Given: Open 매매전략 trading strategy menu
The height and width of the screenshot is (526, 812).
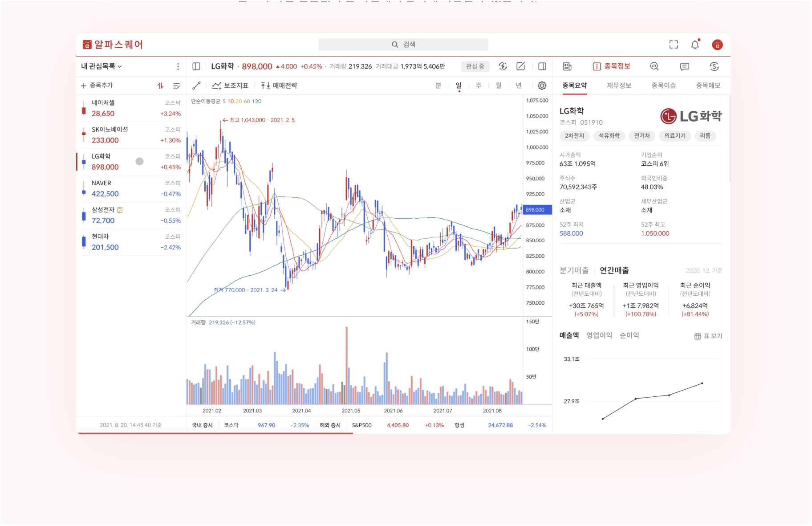Looking at the screenshot, I should [279, 86].
